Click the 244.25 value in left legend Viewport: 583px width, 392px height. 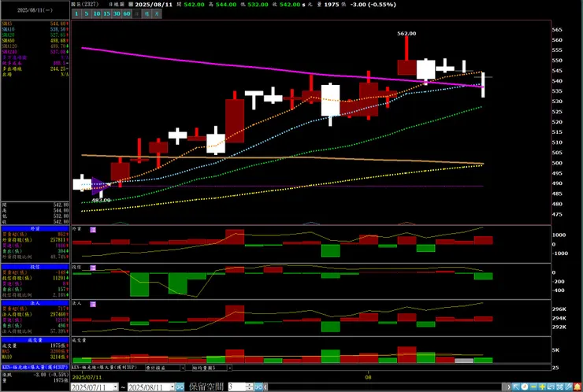click(x=58, y=68)
